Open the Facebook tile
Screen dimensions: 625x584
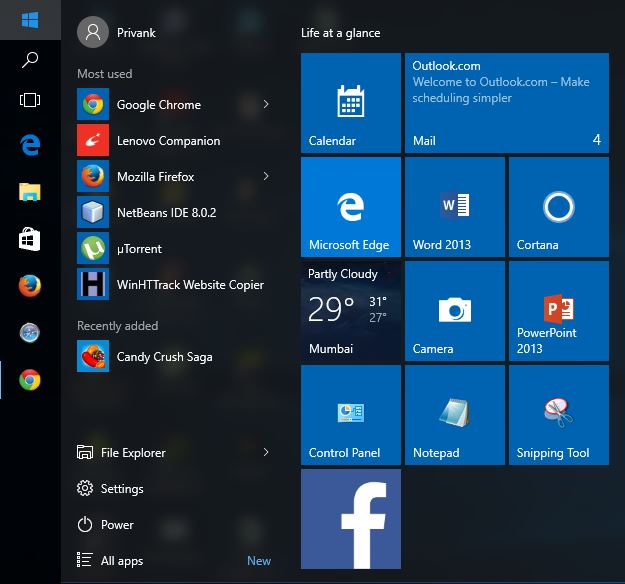click(351, 519)
